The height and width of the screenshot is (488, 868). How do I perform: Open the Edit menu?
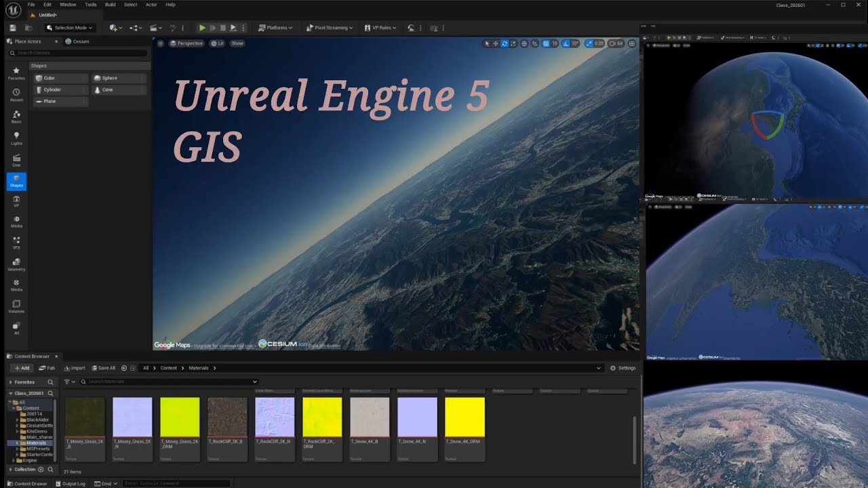click(x=47, y=5)
